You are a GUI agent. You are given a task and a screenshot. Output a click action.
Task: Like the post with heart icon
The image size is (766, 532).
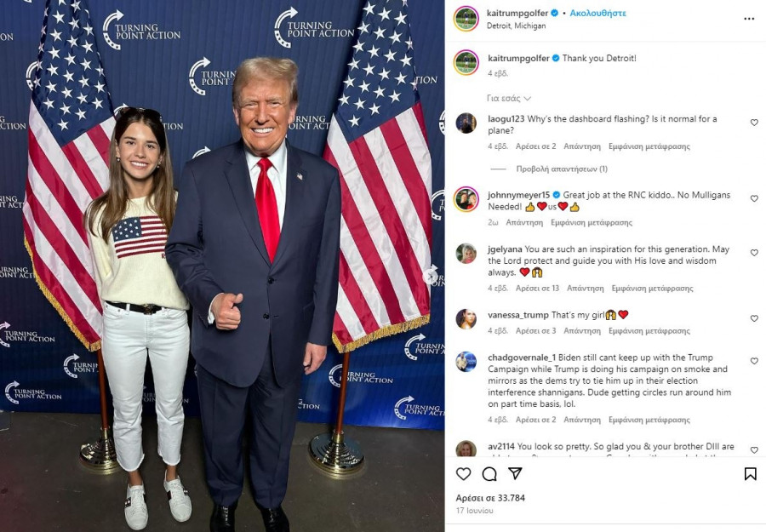pyautogui.click(x=463, y=473)
